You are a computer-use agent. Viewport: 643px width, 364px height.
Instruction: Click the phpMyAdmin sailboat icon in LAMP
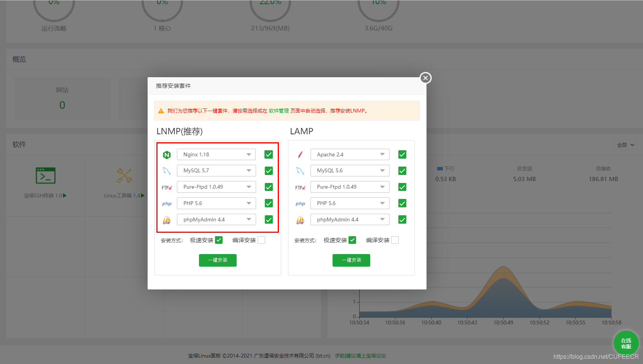tap(300, 220)
